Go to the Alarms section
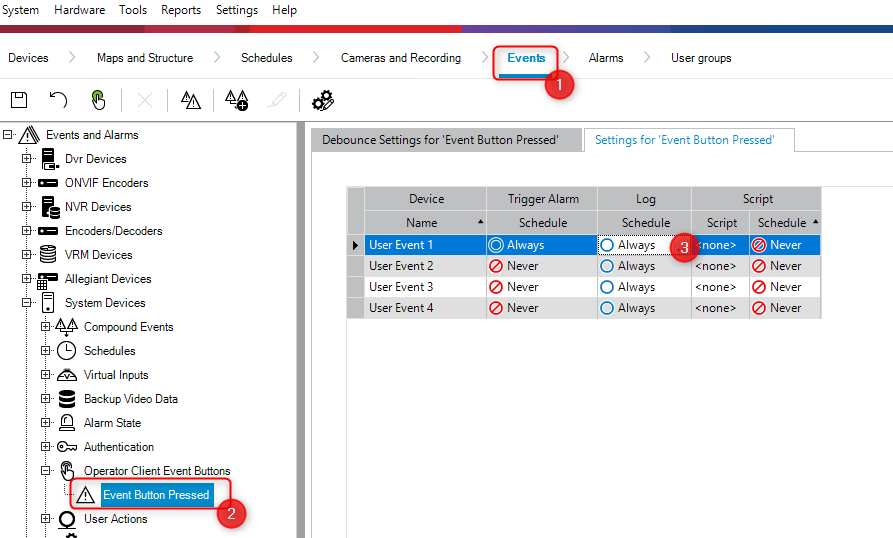Screen dimensions: 893x538 605,58
